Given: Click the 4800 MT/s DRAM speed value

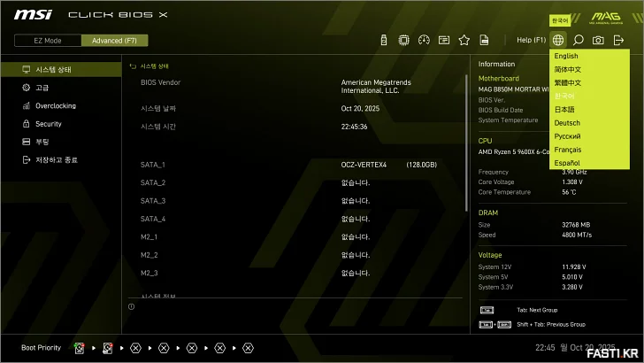Looking at the screenshot, I should (577, 236).
